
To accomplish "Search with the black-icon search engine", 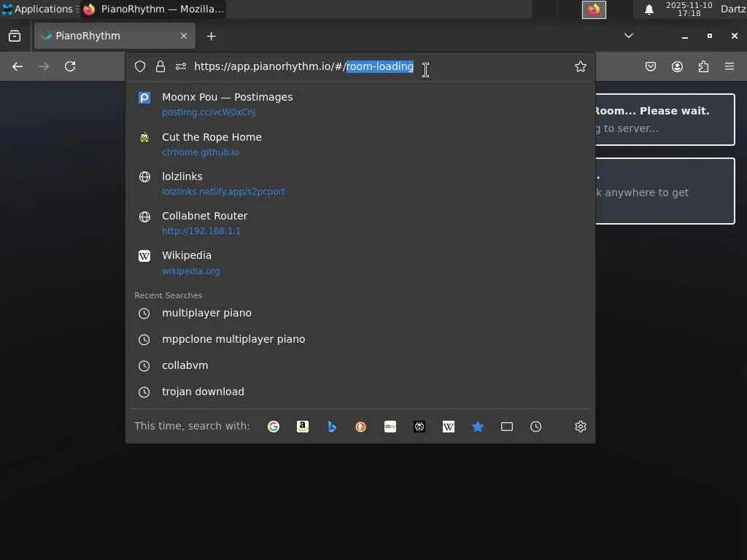I will [x=419, y=427].
